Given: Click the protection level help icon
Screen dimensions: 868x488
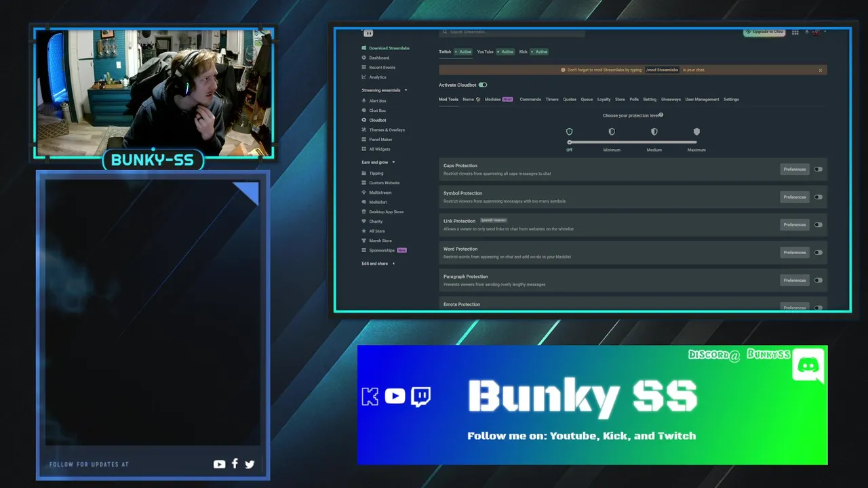Looking at the screenshot, I should tap(661, 115).
